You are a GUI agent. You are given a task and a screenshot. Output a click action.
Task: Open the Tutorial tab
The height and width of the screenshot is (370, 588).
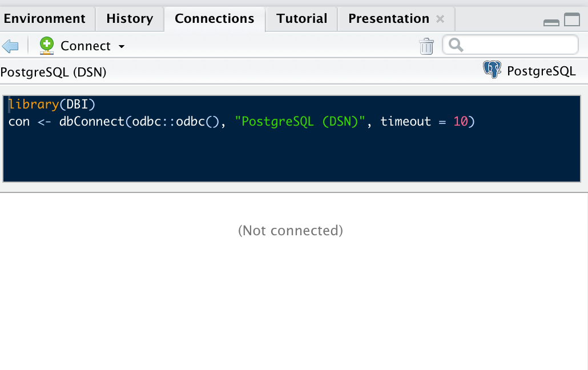(301, 18)
